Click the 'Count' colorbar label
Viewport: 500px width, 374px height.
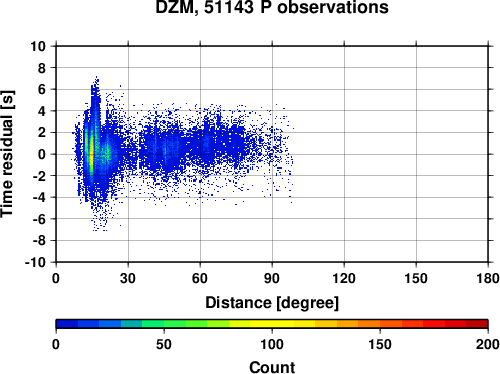pyautogui.click(x=272, y=367)
